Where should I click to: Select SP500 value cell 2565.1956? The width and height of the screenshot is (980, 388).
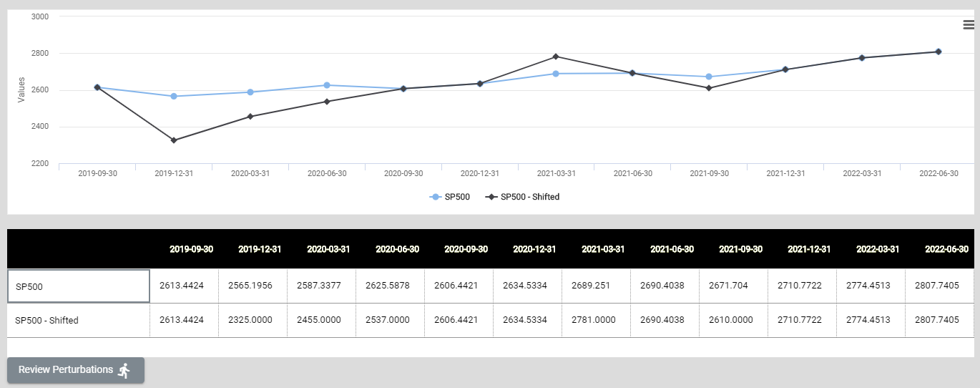click(x=253, y=286)
